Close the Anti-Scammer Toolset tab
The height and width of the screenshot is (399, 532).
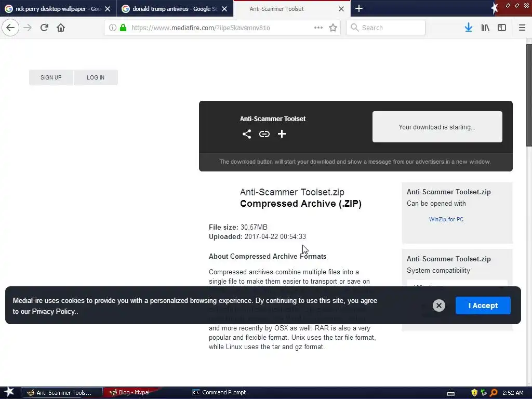click(341, 9)
